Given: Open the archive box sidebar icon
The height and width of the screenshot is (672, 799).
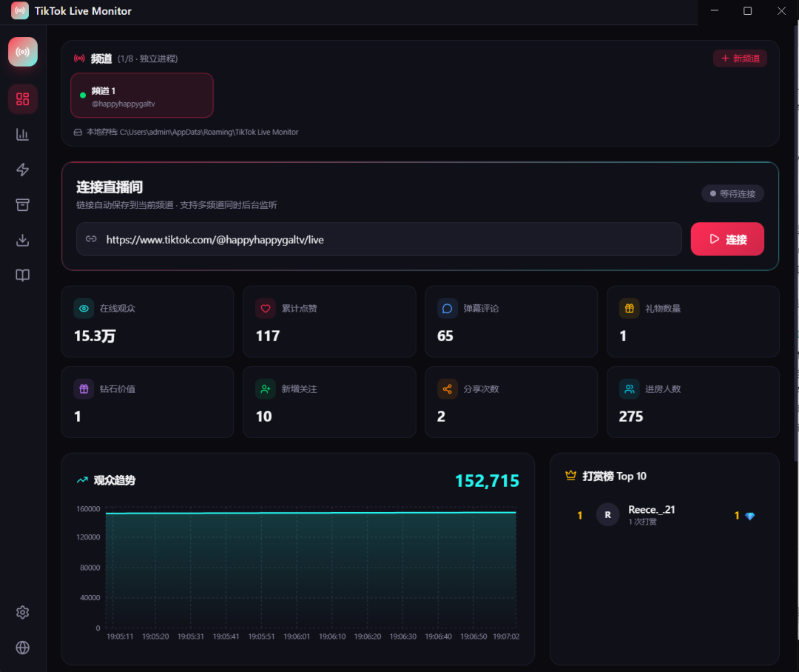Looking at the screenshot, I should [x=22, y=205].
